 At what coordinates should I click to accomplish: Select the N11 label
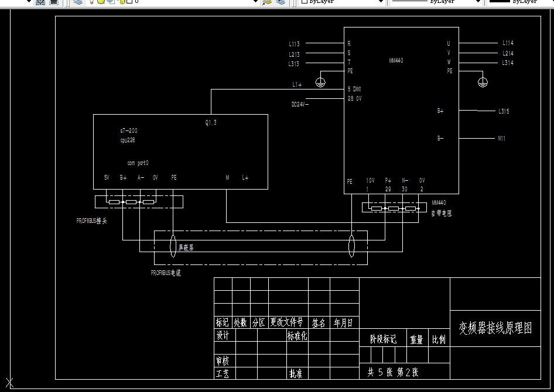pos(502,138)
